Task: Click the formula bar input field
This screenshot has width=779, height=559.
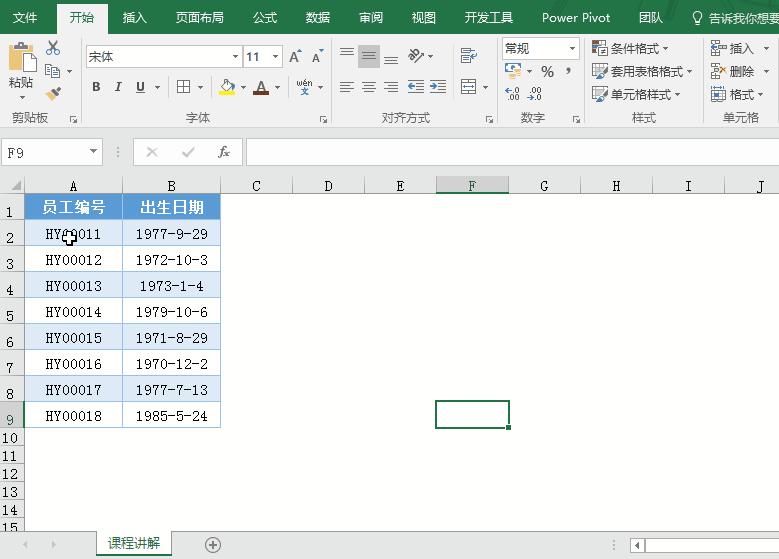Action: [x=512, y=152]
